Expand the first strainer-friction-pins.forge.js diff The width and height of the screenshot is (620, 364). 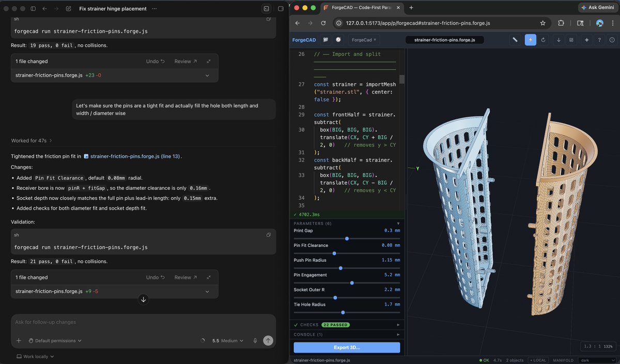[207, 75]
